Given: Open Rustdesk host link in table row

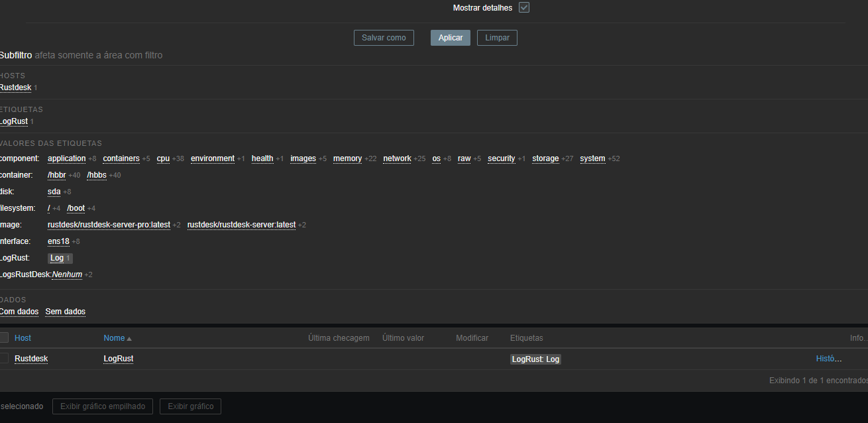Looking at the screenshot, I should (31, 359).
